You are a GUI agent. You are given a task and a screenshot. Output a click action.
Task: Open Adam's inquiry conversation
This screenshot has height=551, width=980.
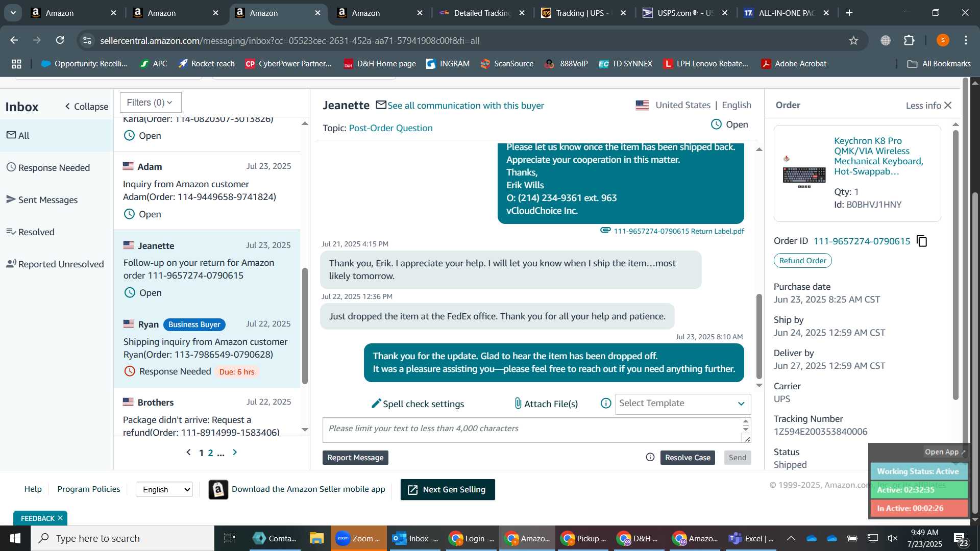pos(207,191)
